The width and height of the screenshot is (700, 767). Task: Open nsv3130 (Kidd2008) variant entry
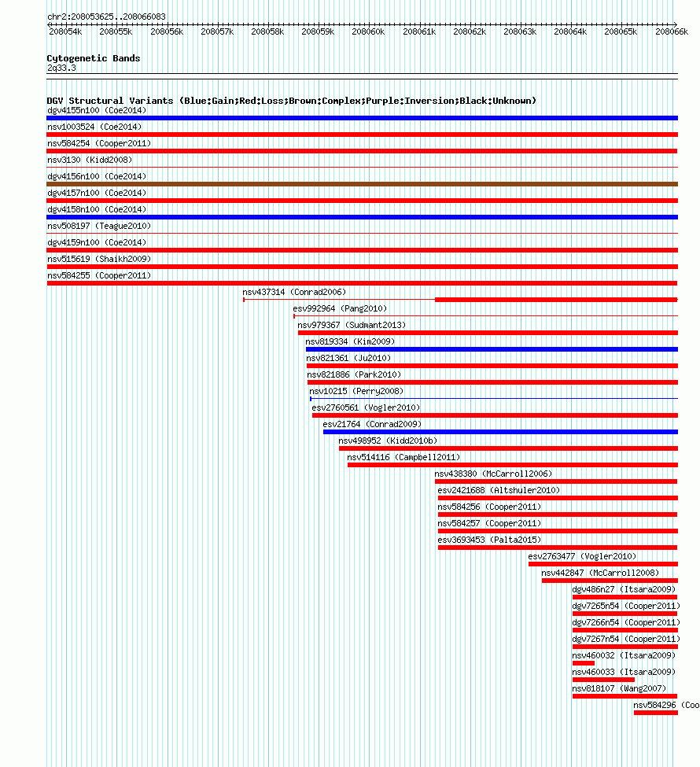90,160
